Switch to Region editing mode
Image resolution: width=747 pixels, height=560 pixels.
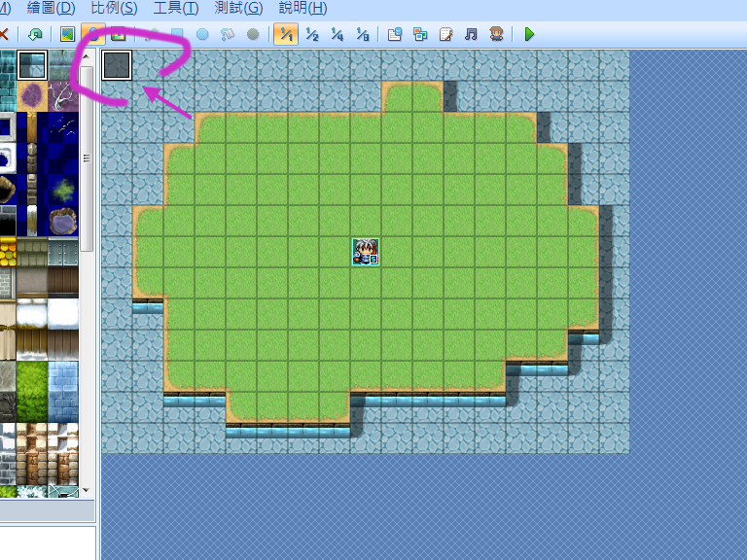[118, 34]
